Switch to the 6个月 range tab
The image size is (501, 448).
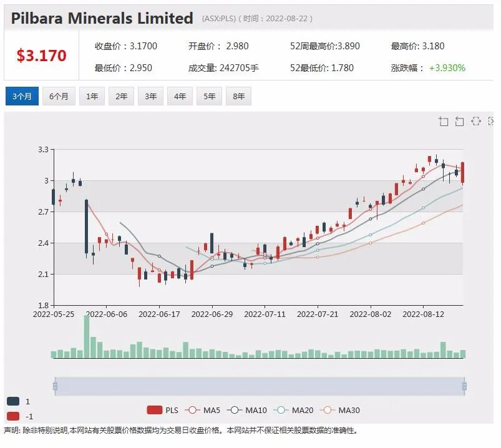tap(59, 96)
